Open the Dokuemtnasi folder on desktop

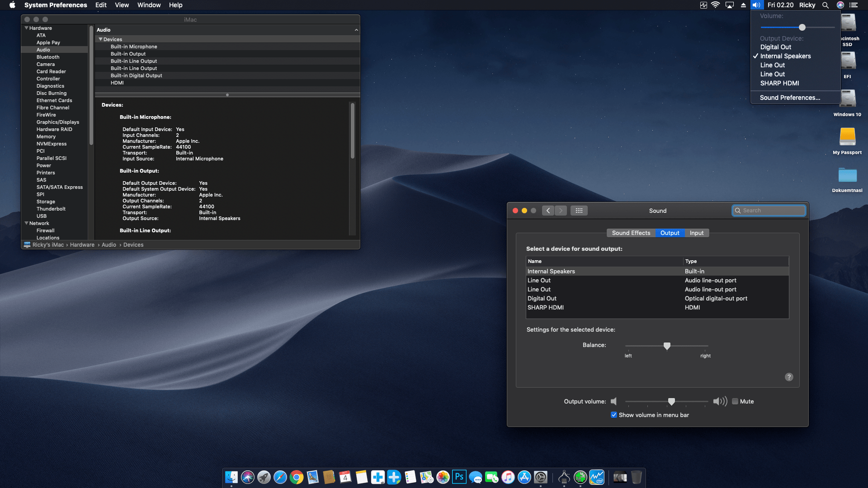click(x=847, y=179)
